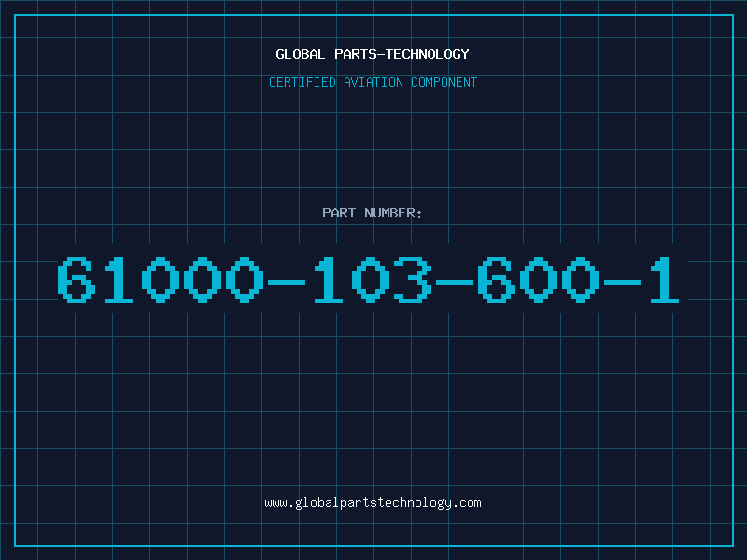Click the part number 61000-103-600-1
Screen dimensions: 747x560
(368, 279)
